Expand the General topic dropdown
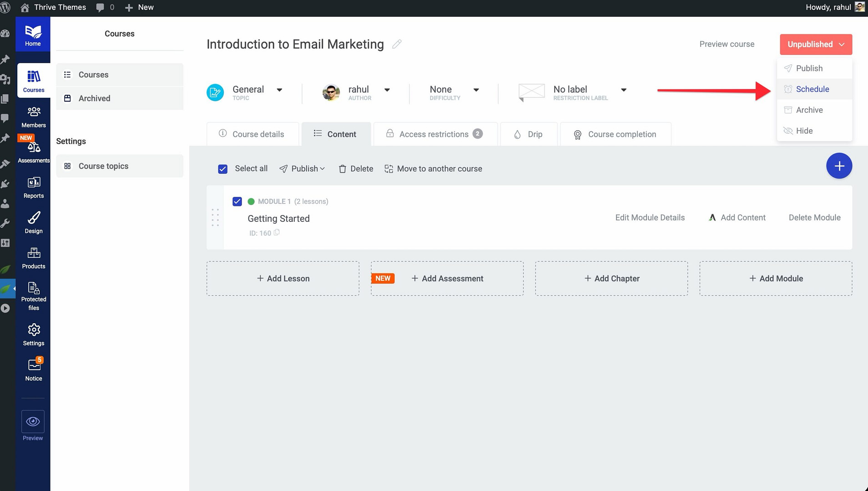The width and height of the screenshot is (868, 491). 279,90
